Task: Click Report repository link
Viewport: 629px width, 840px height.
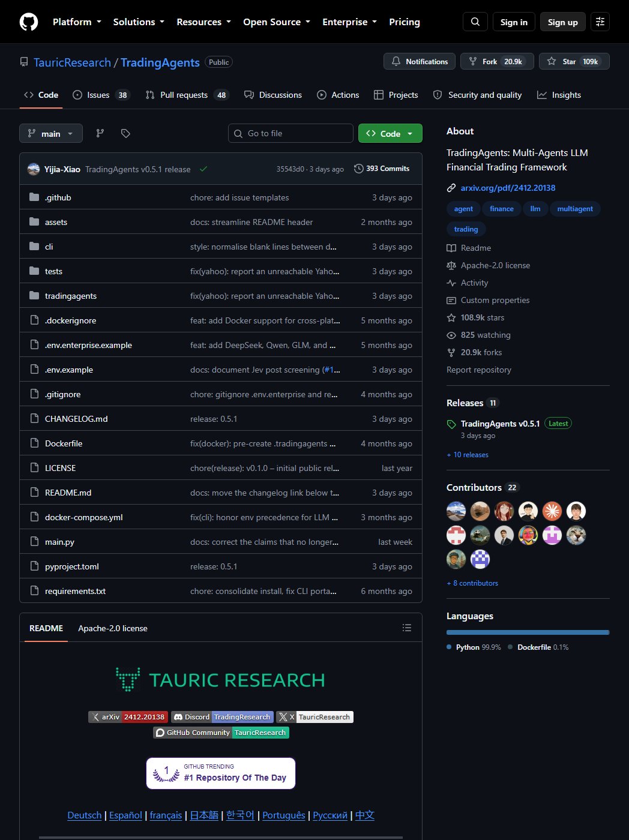Action: coord(479,370)
